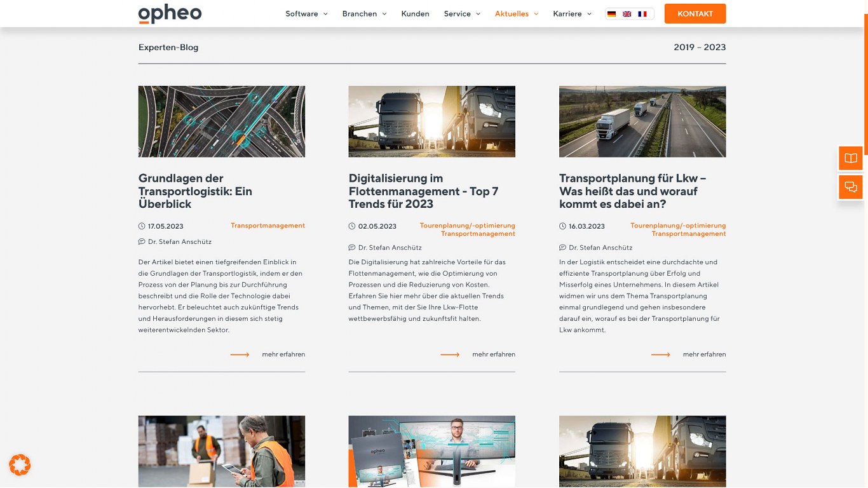Click Transportmanagement tag on Lkw article
Viewport: 868px width, 488px height.
688,234
